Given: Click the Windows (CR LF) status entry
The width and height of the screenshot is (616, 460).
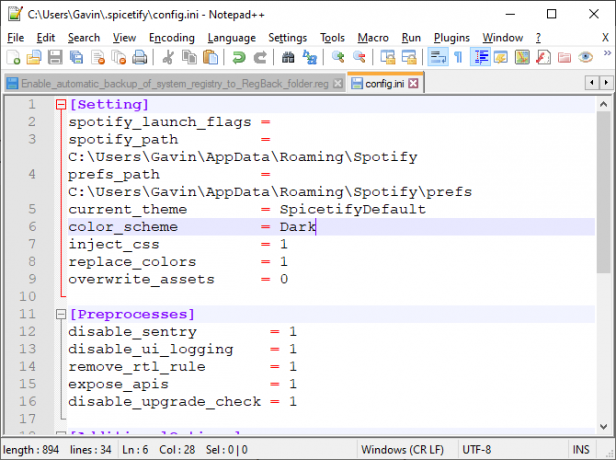Looking at the screenshot, I should tap(402, 449).
